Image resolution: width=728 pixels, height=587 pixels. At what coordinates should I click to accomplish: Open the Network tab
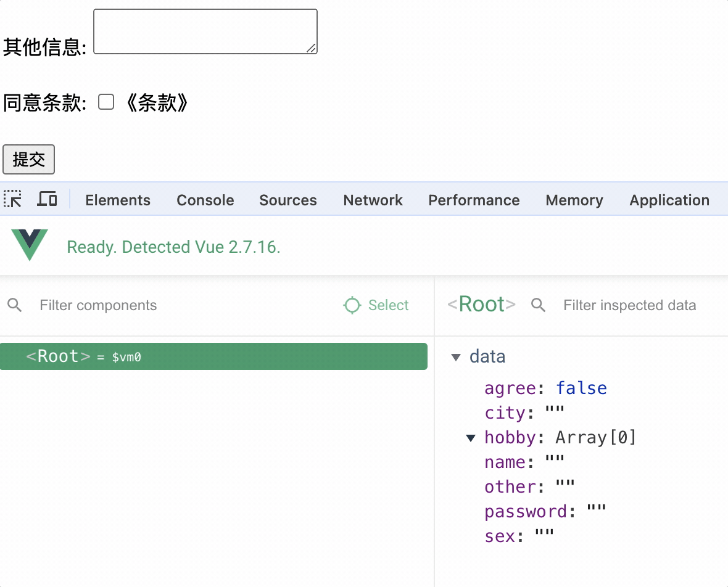tap(373, 200)
